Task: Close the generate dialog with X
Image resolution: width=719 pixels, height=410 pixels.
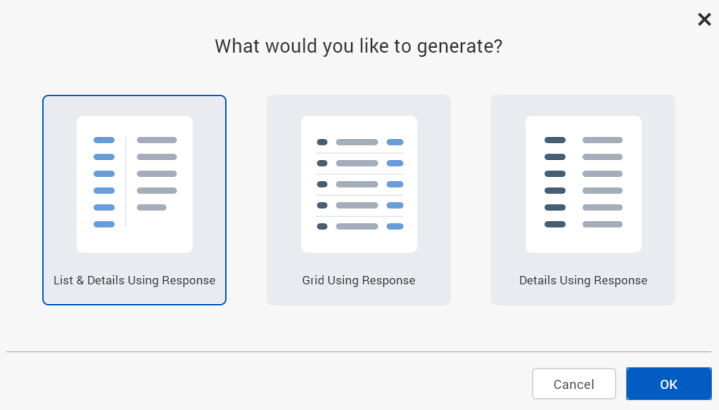Action: click(x=704, y=19)
